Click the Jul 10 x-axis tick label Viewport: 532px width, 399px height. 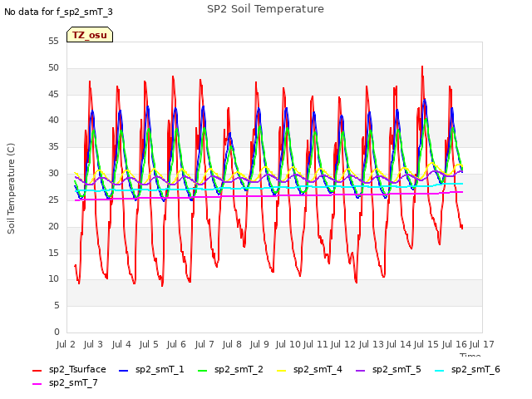click(x=288, y=344)
